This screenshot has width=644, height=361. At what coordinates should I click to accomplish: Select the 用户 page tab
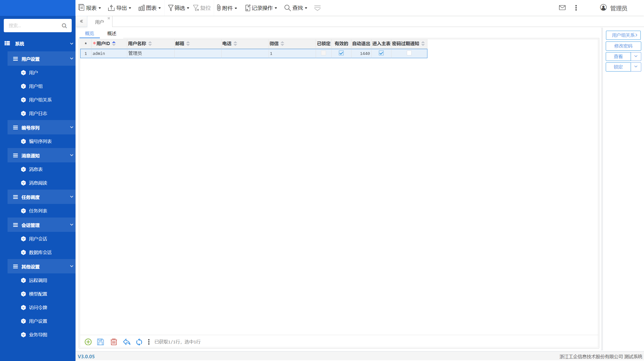click(x=99, y=22)
